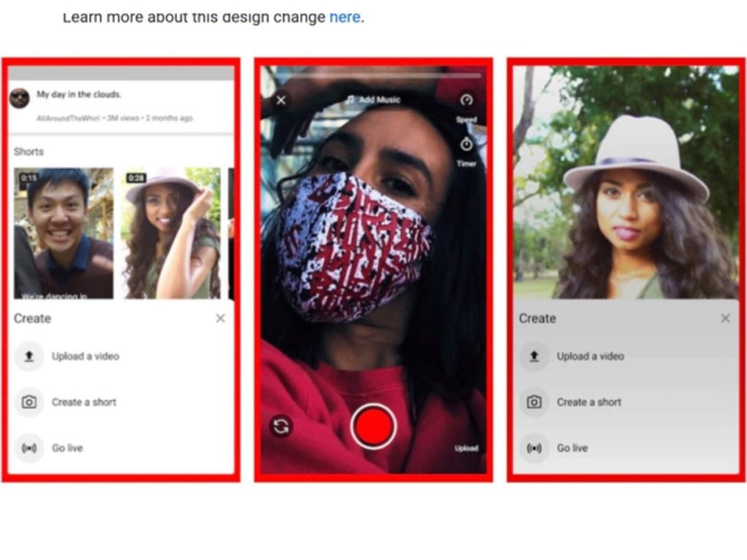Click the upload arrow icon in right phone
The width and height of the screenshot is (747, 560).
534,356
